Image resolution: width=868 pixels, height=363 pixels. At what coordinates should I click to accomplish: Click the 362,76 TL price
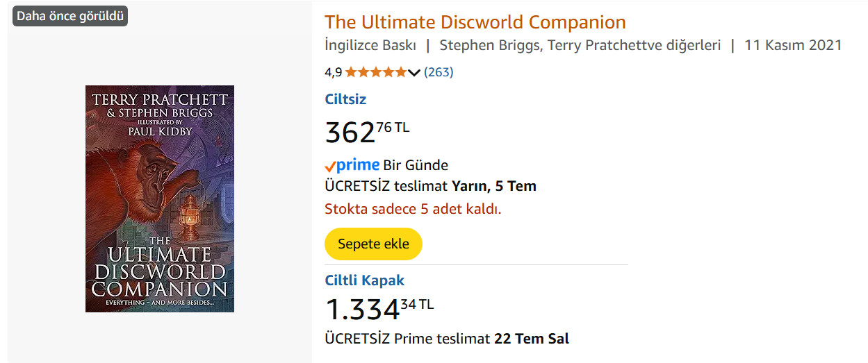click(367, 131)
